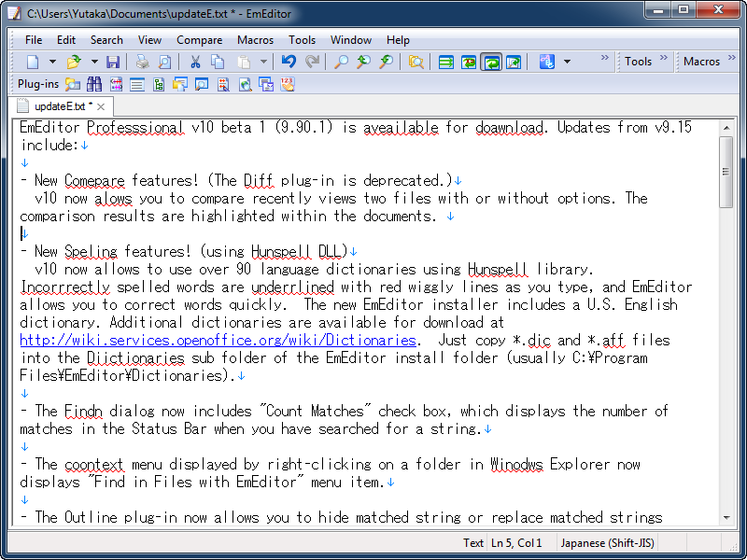Viewport: 747px width, 560px height.
Task: Click the Open file folder icon
Action: point(74,62)
